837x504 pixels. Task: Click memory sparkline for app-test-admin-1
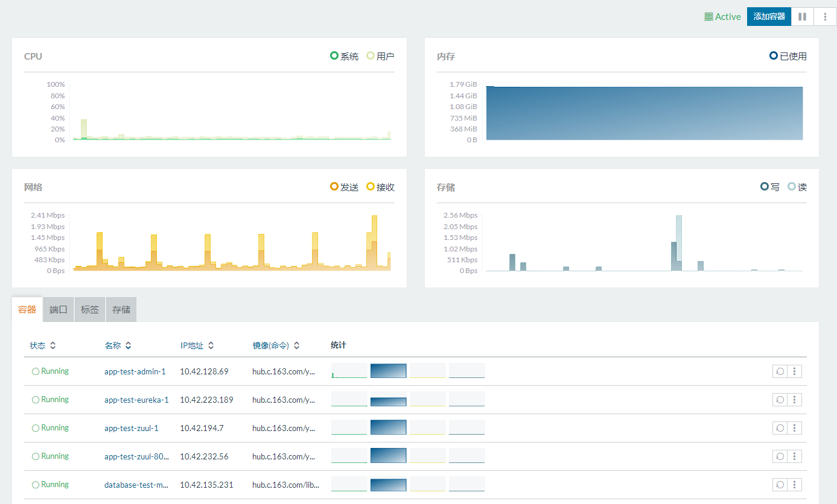click(388, 371)
